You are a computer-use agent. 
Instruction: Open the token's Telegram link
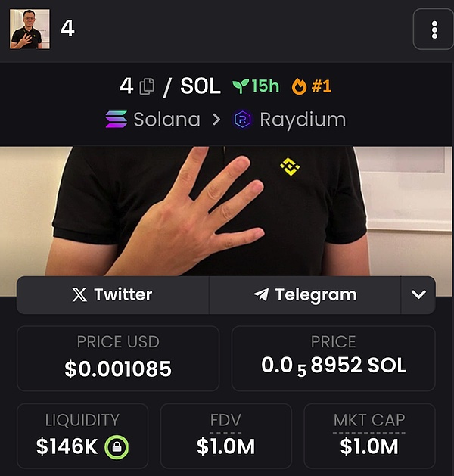305,295
